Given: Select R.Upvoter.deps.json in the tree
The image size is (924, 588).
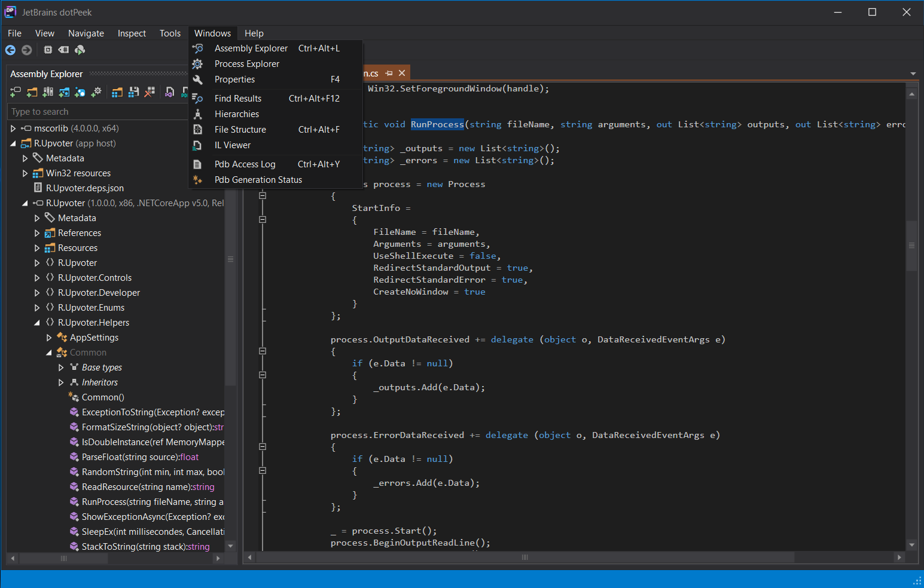Looking at the screenshot, I should coord(85,188).
